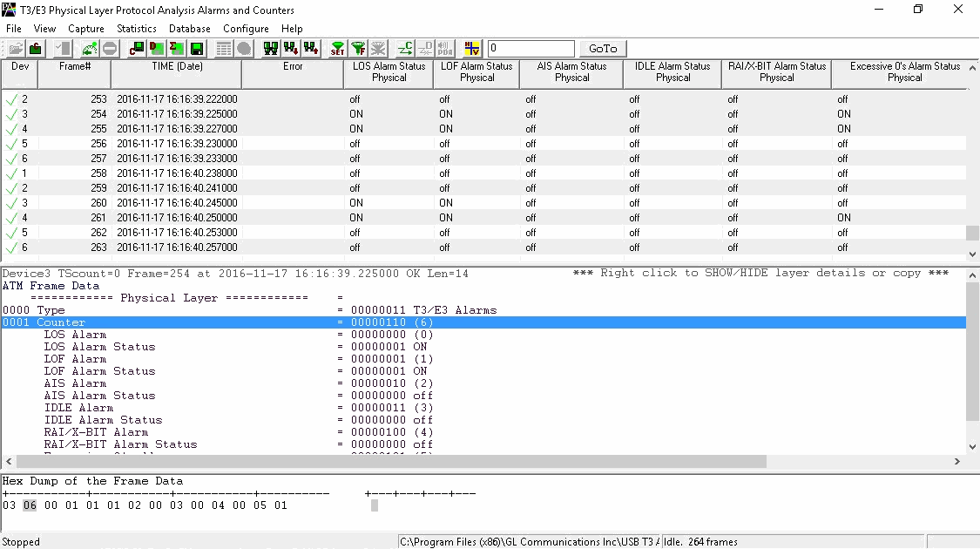
Task: Click the green sigma statistics icon
Action: click(177, 49)
